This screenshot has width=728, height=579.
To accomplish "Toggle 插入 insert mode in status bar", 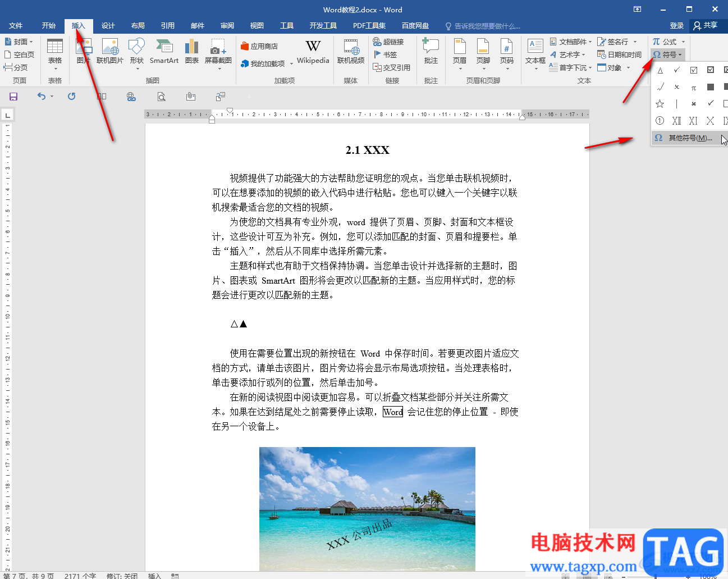I will 154,576.
